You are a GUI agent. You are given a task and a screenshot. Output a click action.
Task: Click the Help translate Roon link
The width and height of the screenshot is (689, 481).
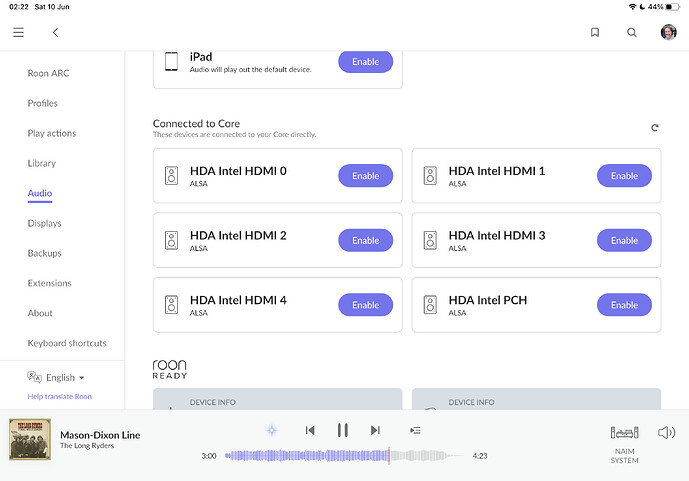pyautogui.click(x=59, y=397)
